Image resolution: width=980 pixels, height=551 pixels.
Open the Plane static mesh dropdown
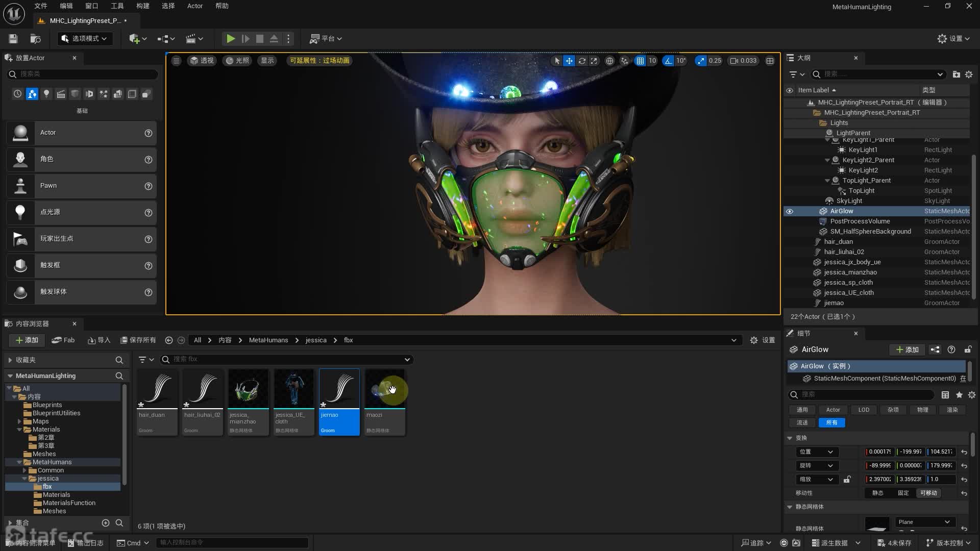pyautogui.click(x=925, y=522)
